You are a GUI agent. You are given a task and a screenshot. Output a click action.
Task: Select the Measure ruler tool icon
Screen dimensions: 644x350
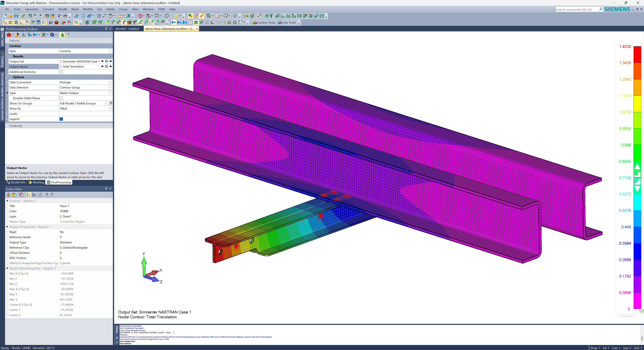(120, 16)
